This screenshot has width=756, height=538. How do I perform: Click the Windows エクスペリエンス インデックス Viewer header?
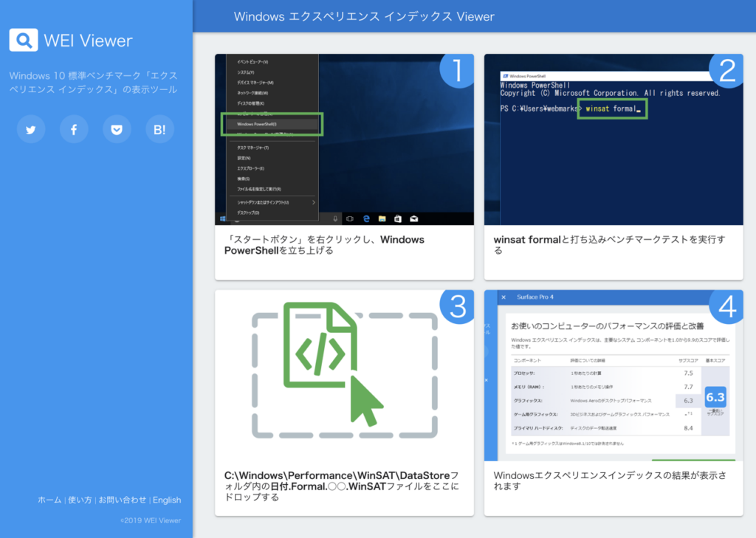(364, 16)
